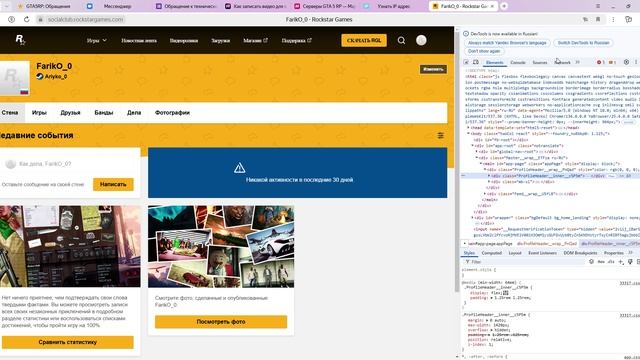The width and height of the screenshot is (640, 360).
Task: Click the bookmark icon in address bar
Action: [x=598, y=19]
